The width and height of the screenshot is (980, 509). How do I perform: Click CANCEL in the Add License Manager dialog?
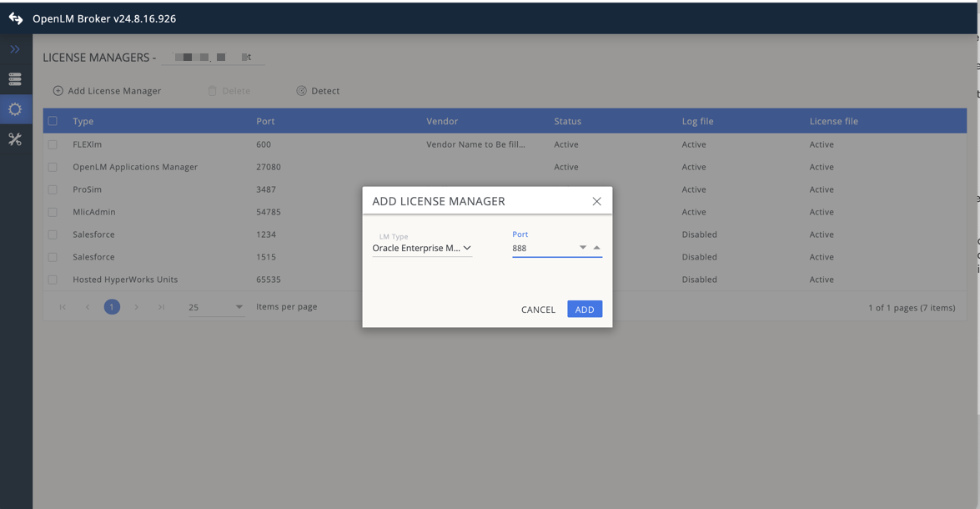point(538,309)
